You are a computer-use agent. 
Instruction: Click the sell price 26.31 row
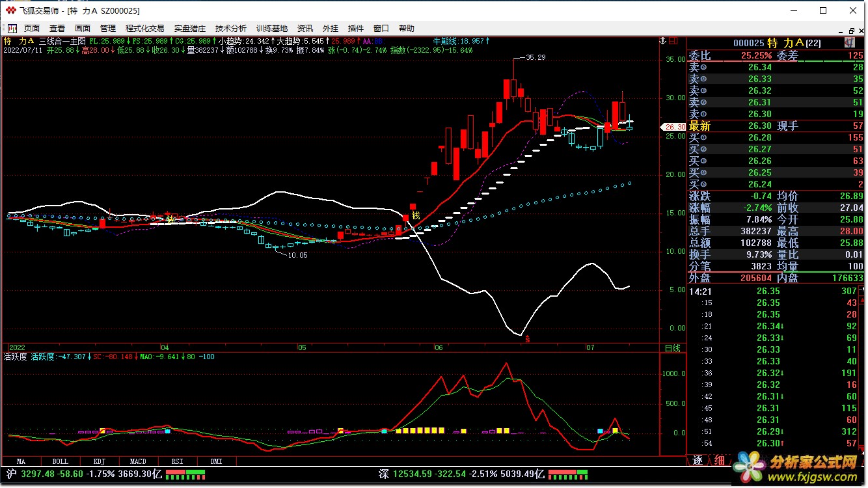point(776,102)
